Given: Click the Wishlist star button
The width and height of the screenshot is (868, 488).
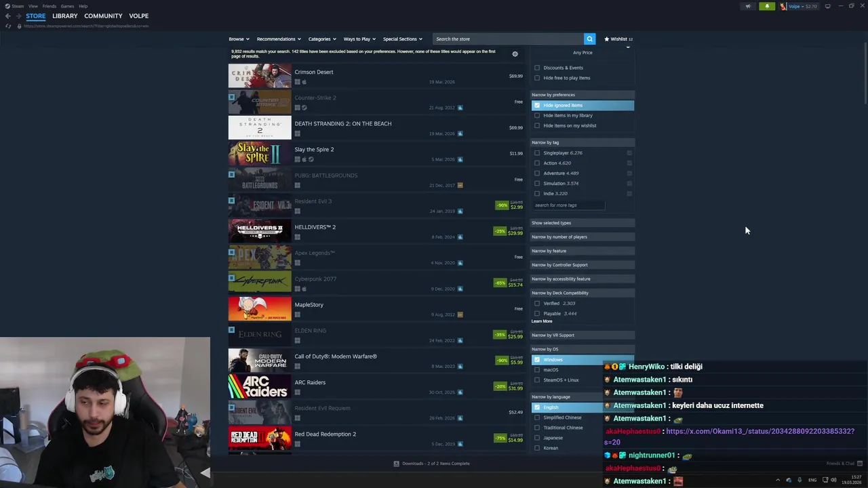Looking at the screenshot, I should click(x=618, y=39).
